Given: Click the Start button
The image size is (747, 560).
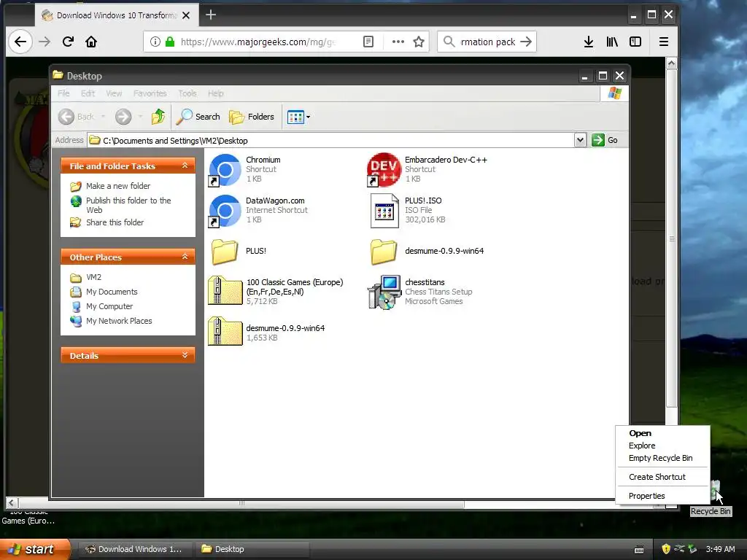Looking at the screenshot, I should [x=35, y=549].
